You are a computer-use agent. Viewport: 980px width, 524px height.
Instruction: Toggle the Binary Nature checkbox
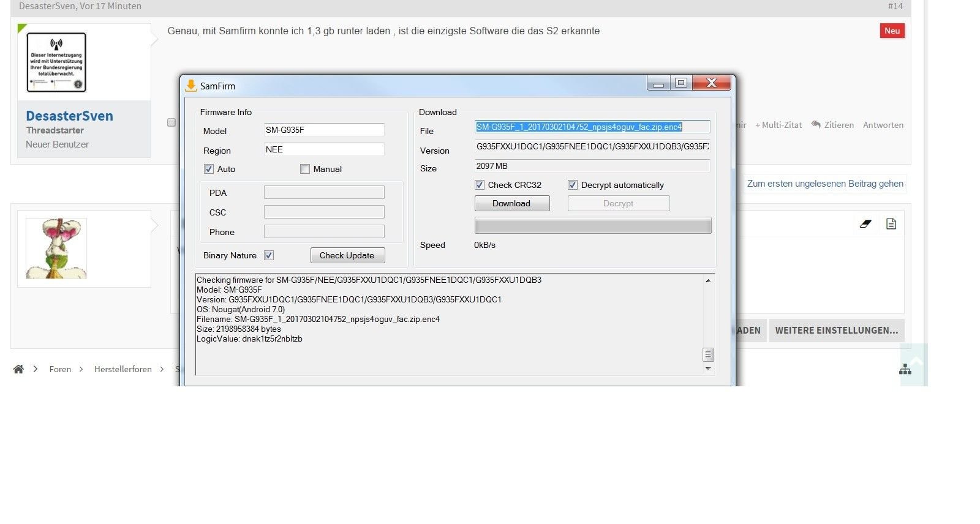coord(269,255)
